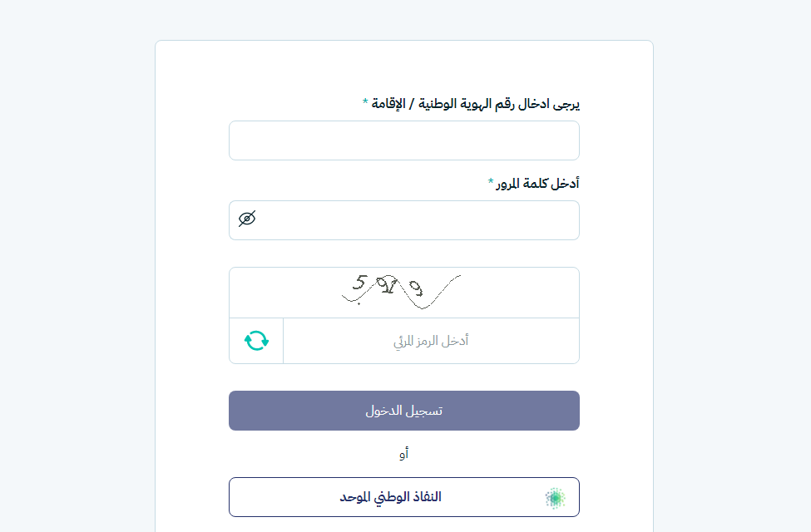Click the 'أدخل كلمة المرور' label

click(537, 184)
